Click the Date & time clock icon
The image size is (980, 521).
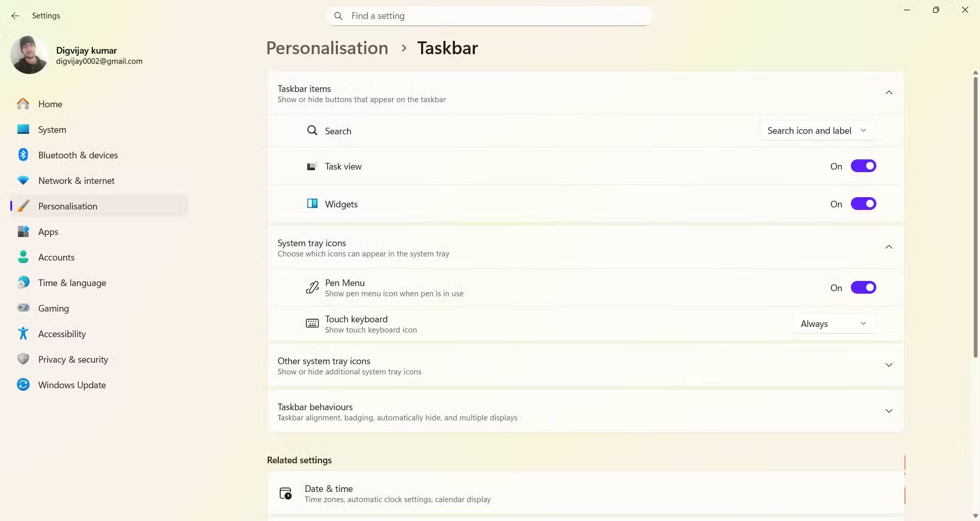click(285, 493)
